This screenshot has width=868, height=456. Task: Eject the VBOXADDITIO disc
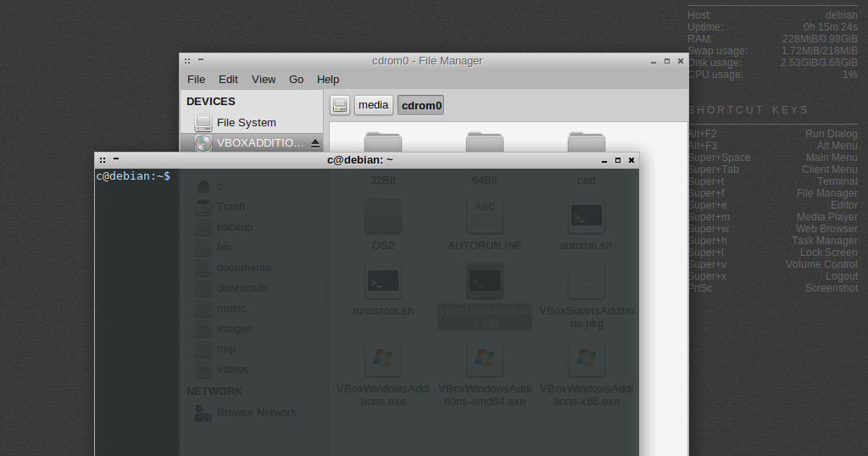[x=315, y=143]
